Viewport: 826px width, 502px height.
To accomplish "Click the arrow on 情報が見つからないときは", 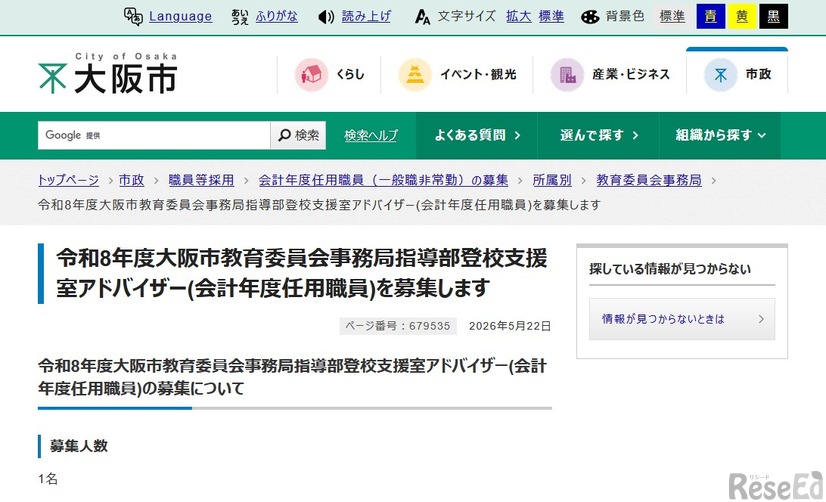I will (761, 319).
